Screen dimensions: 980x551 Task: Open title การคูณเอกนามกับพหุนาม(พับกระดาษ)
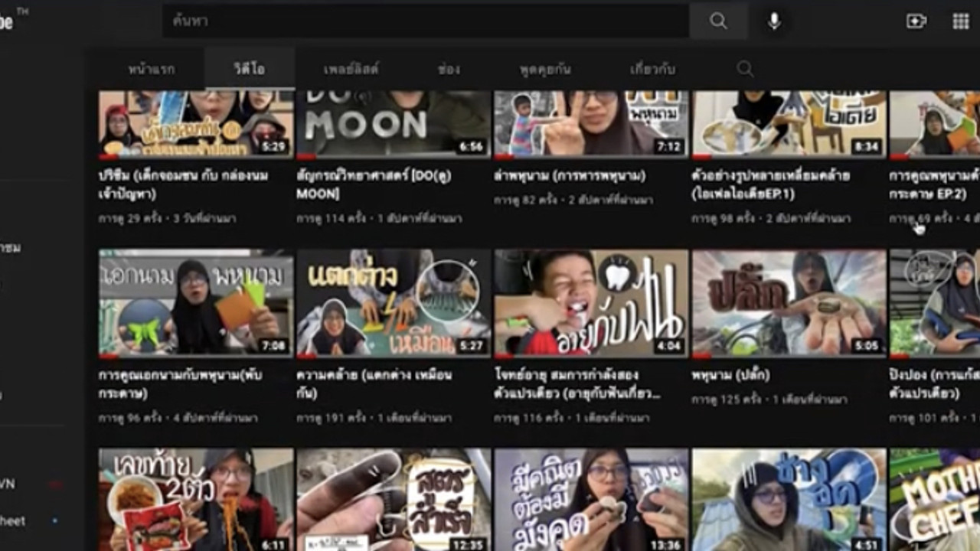pyautogui.click(x=181, y=384)
